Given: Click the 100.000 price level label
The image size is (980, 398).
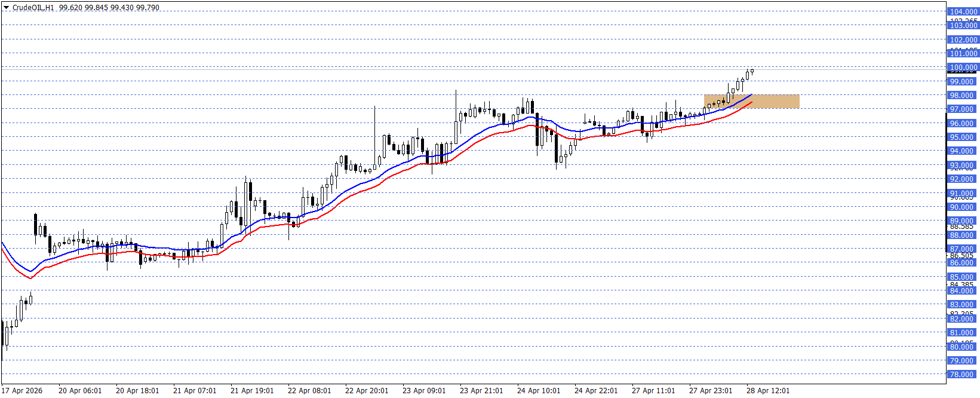Looking at the screenshot, I should pyautogui.click(x=963, y=68).
